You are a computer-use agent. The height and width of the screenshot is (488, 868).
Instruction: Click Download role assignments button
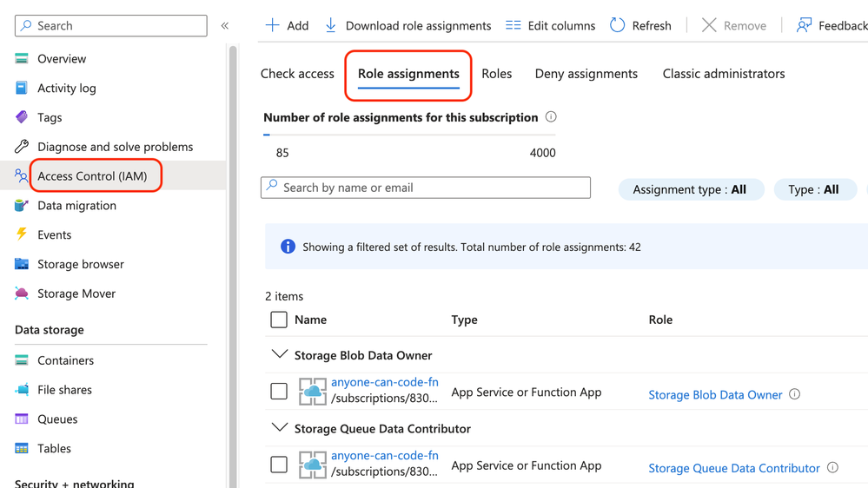407,25
